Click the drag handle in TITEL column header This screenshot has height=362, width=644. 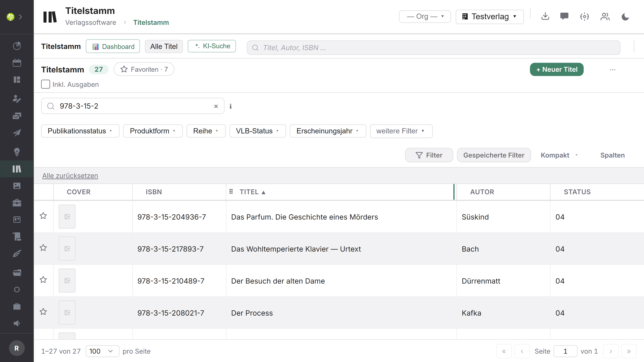[x=231, y=192]
